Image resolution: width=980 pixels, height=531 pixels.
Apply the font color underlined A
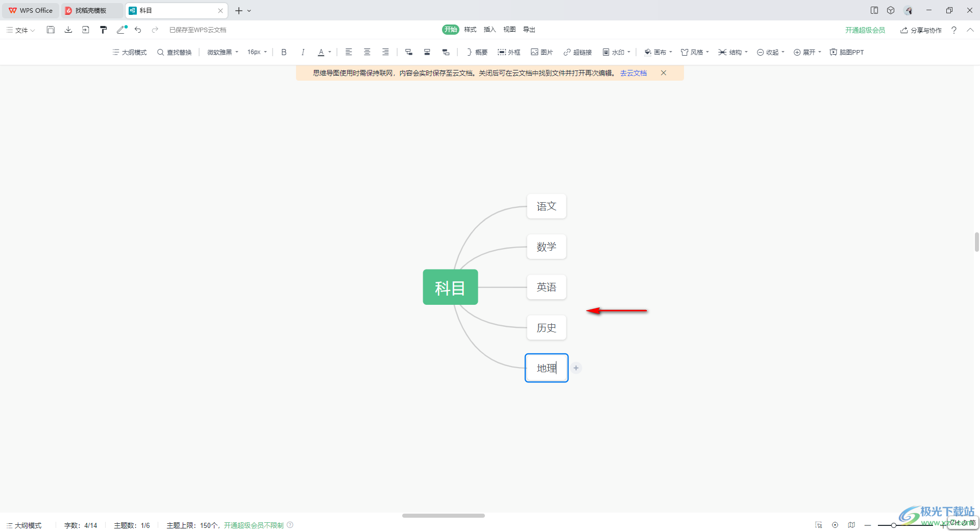coord(321,52)
